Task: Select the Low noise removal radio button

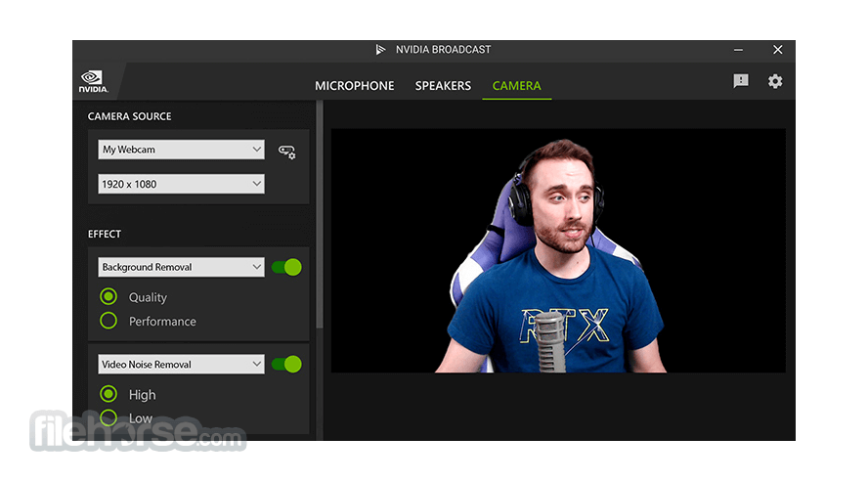Action: [108, 417]
